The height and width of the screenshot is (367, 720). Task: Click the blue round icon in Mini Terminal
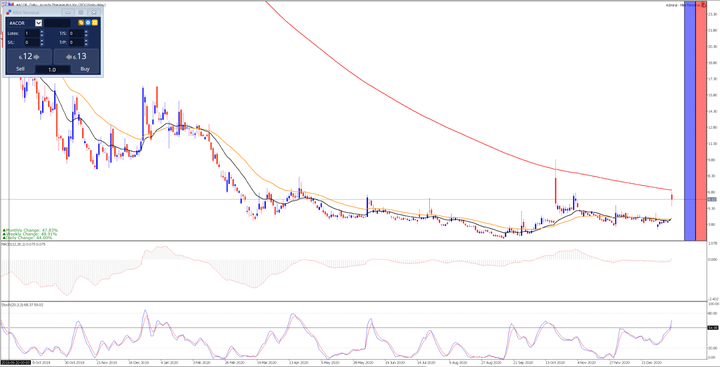pos(88,23)
